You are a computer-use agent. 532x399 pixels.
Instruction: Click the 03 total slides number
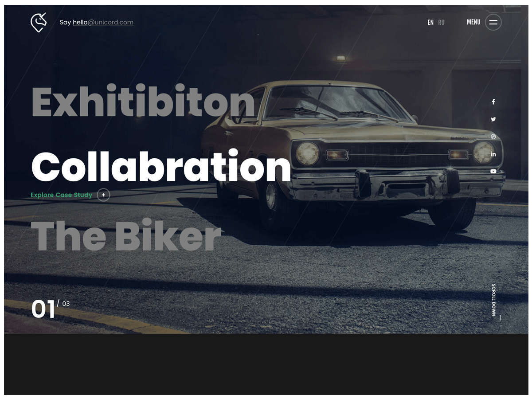[x=66, y=304]
